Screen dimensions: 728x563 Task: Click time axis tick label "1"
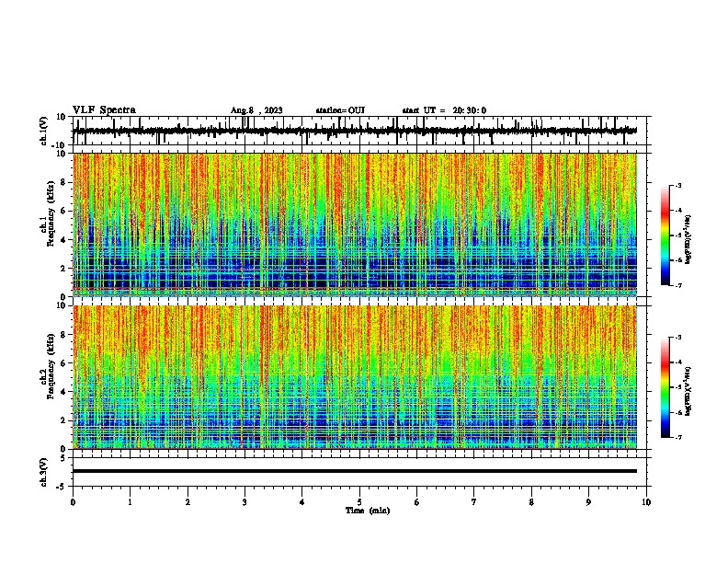pos(130,502)
